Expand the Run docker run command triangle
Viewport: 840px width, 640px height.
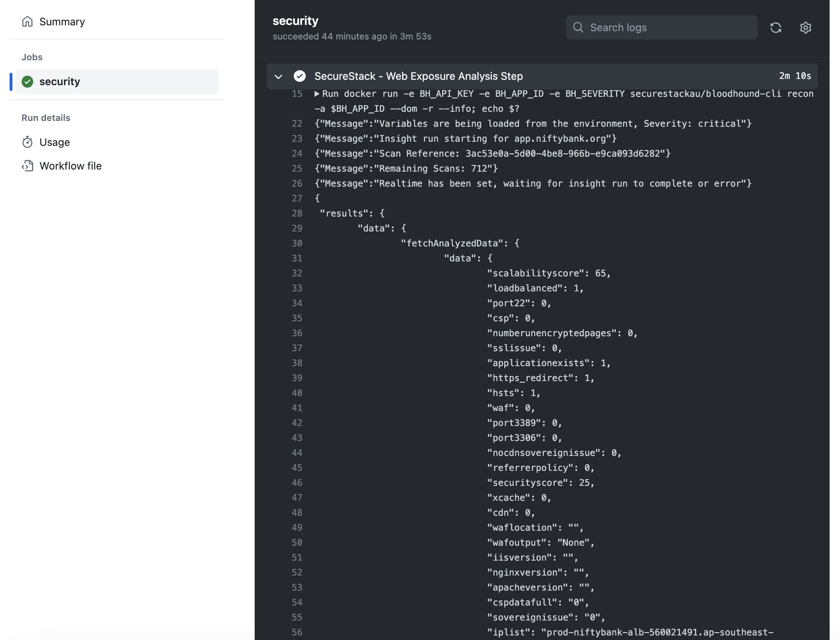coord(317,94)
